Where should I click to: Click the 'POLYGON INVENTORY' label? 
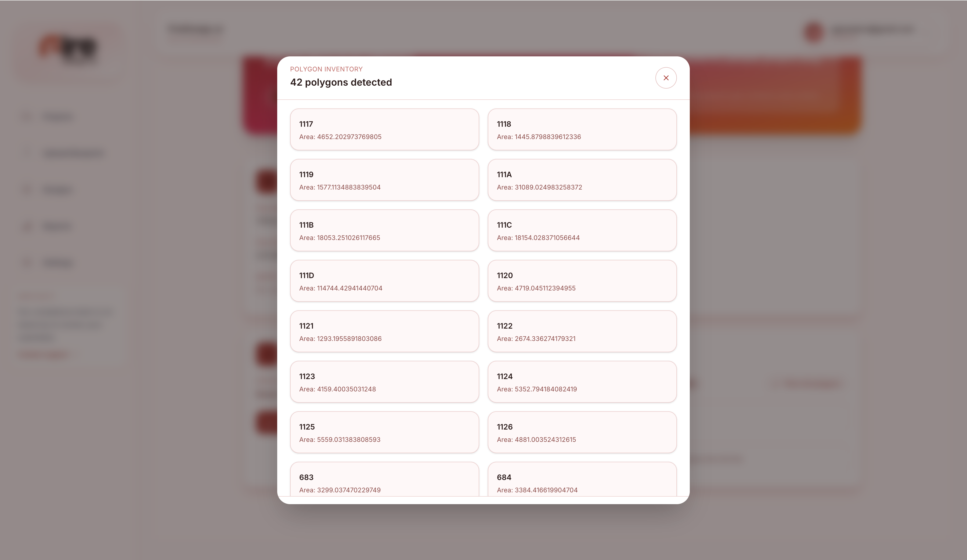tap(326, 70)
